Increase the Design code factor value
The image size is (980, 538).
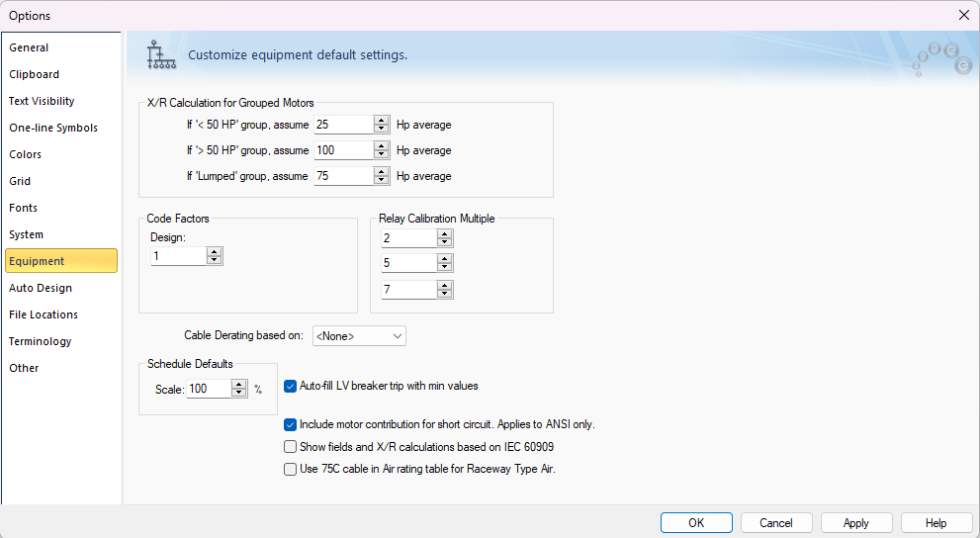pyautogui.click(x=215, y=252)
